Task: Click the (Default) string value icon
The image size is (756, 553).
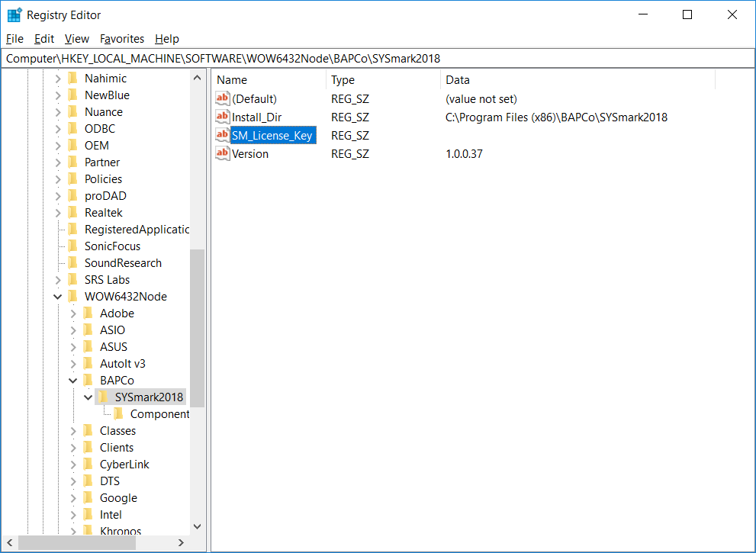Action: pos(222,99)
